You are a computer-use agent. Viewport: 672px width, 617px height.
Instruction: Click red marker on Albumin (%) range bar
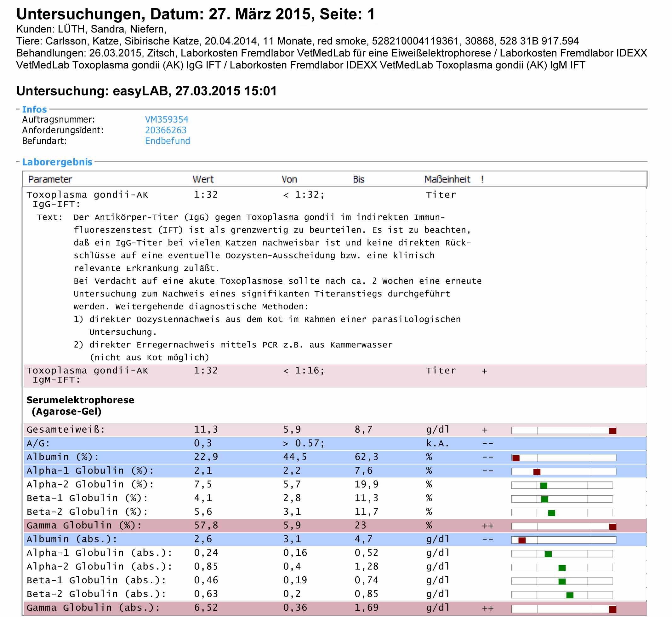click(516, 458)
